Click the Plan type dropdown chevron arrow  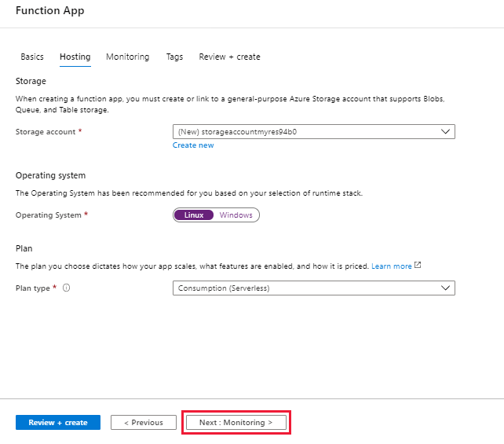point(446,288)
